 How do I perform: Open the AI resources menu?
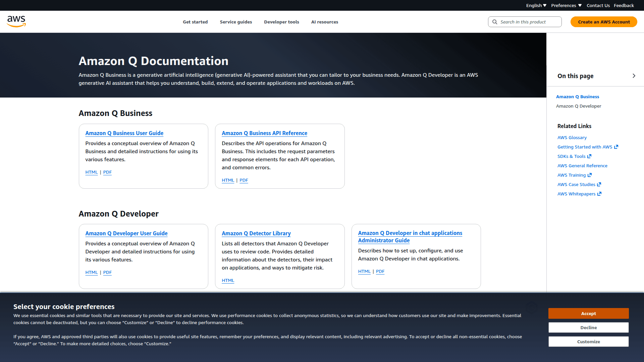point(324,22)
